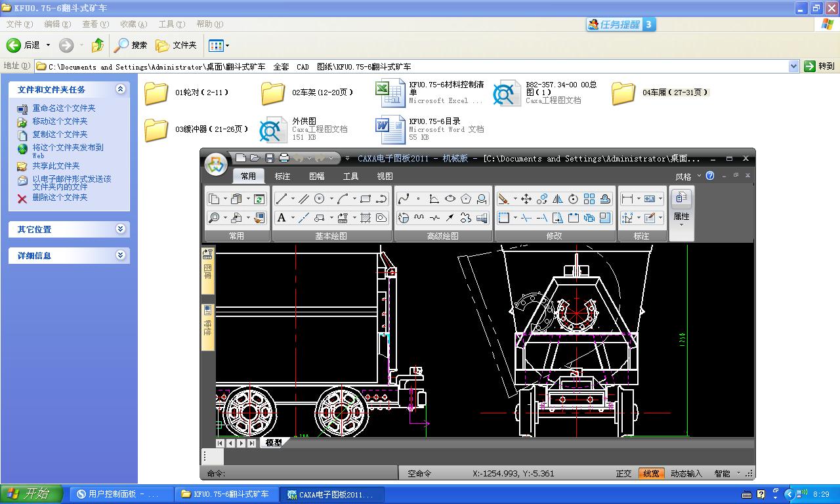Switch to the 标注 ribbon tab
This screenshot has width=840, height=504.
(x=282, y=176)
